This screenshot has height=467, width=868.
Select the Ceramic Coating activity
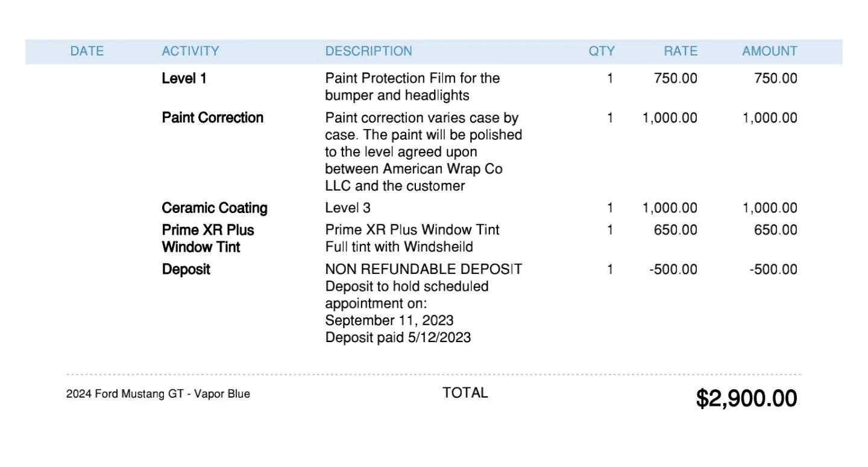215,208
